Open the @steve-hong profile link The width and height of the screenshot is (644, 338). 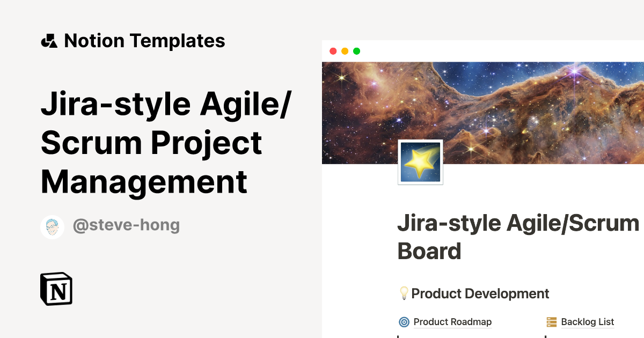click(127, 225)
